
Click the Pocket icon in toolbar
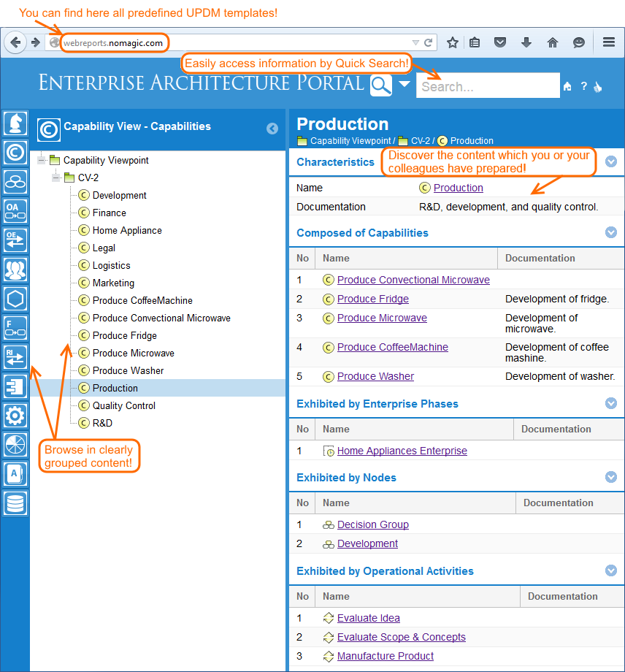[500, 42]
